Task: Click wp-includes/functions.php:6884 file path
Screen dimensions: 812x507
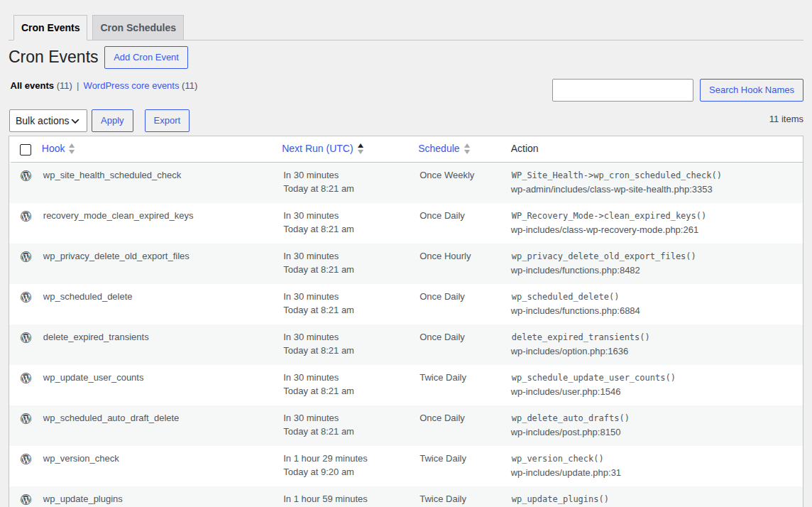Action: pos(576,310)
